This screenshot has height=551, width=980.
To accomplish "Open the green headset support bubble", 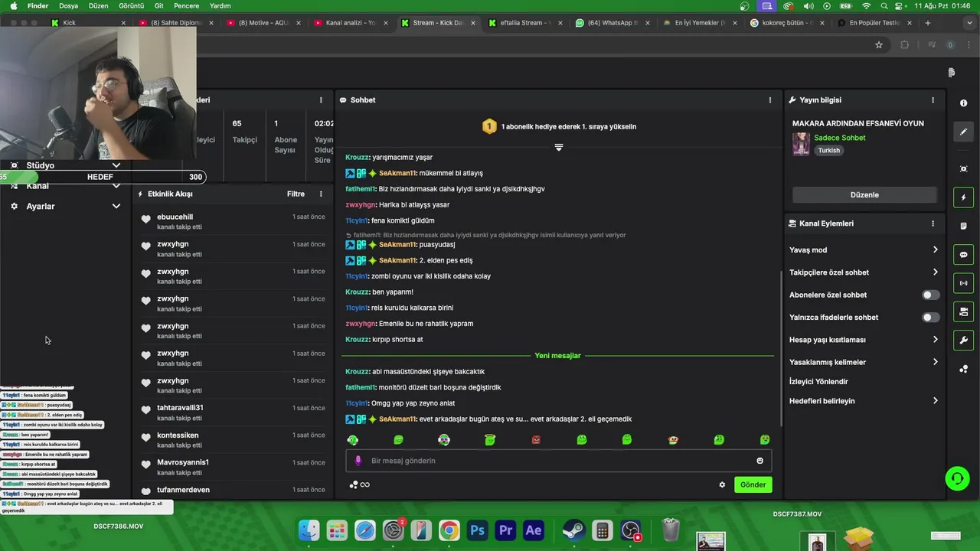I will (957, 479).
